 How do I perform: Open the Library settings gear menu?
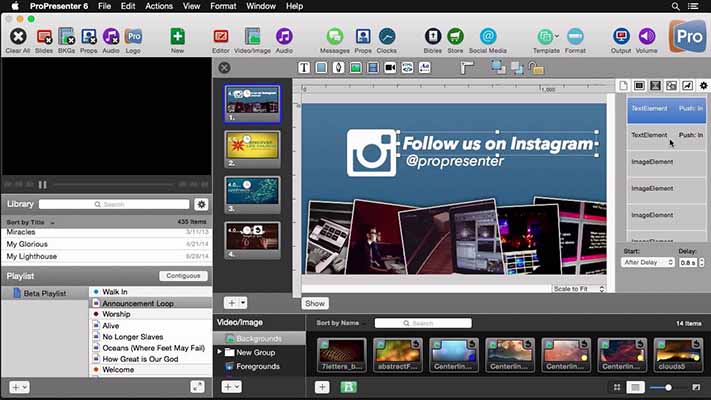click(201, 204)
